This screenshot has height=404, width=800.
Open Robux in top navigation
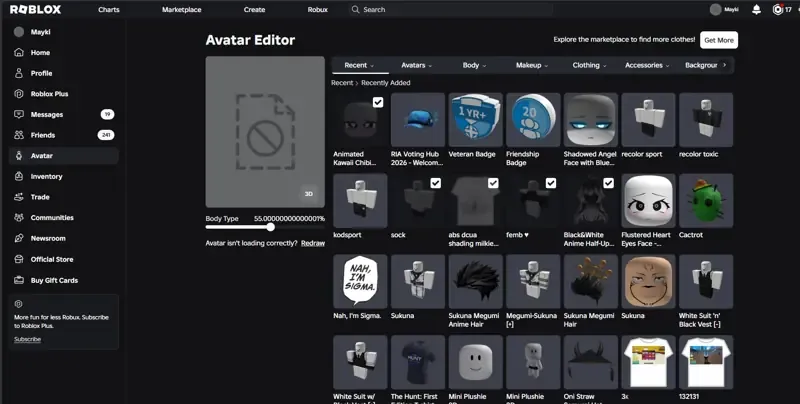point(317,9)
